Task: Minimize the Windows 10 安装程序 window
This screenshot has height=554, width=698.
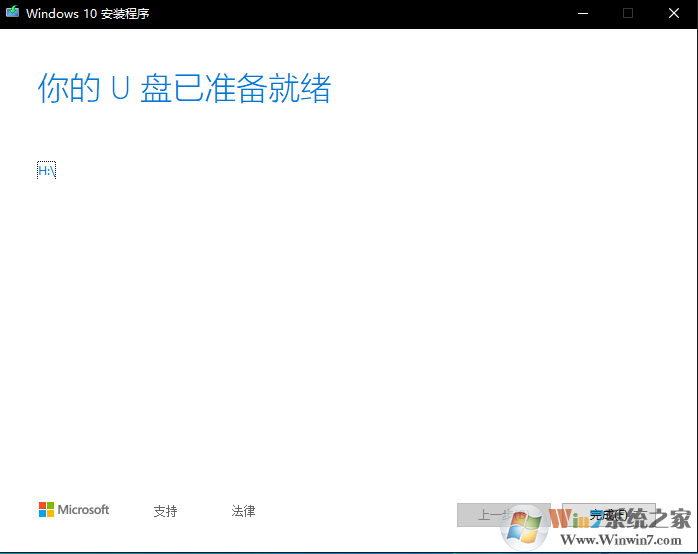Action: pos(583,14)
